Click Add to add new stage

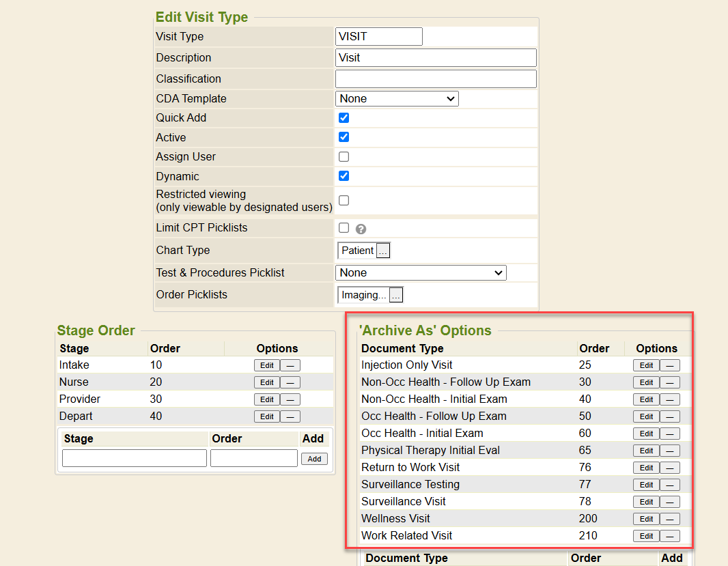click(x=314, y=459)
